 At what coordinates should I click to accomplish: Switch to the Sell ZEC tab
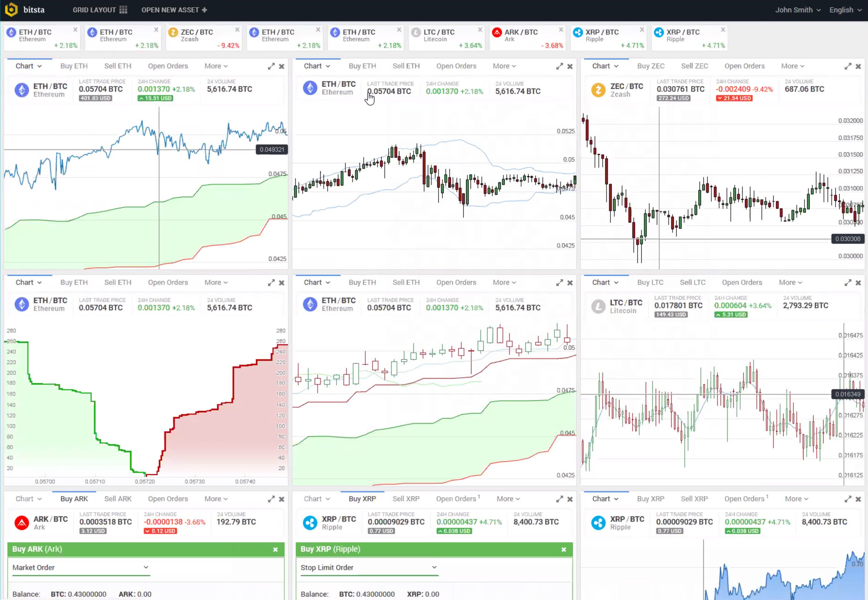[x=695, y=66]
